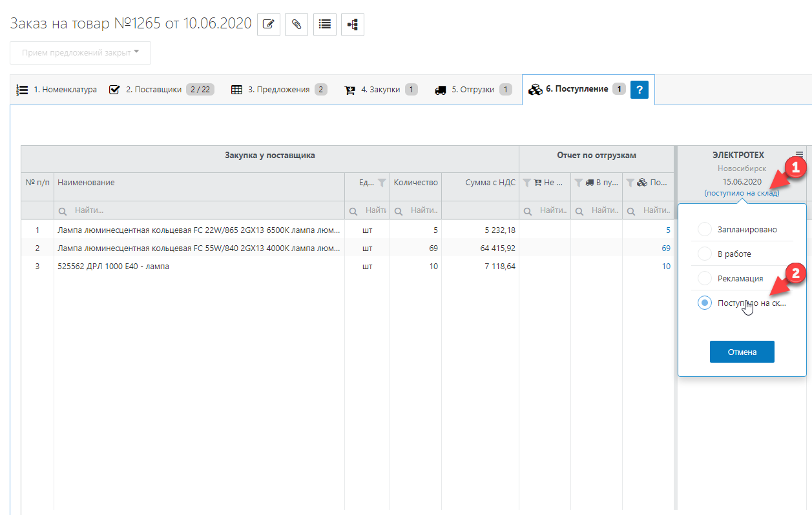The width and height of the screenshot is (812, 515).
Task: Open hamburger menu in ЭЛЕКТРОТЕХ column
Action: point(799,154)
